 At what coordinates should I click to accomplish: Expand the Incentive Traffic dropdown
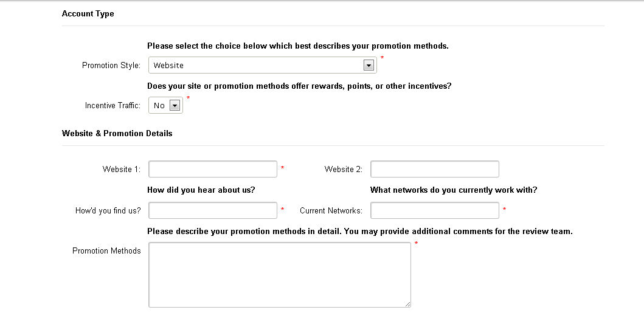coord(165,105)
